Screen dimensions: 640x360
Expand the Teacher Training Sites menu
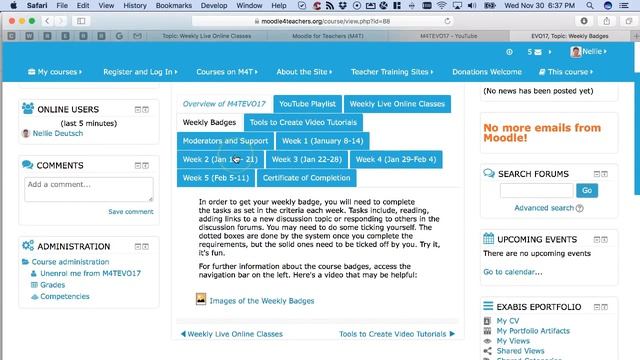click(x=392, y=72)
